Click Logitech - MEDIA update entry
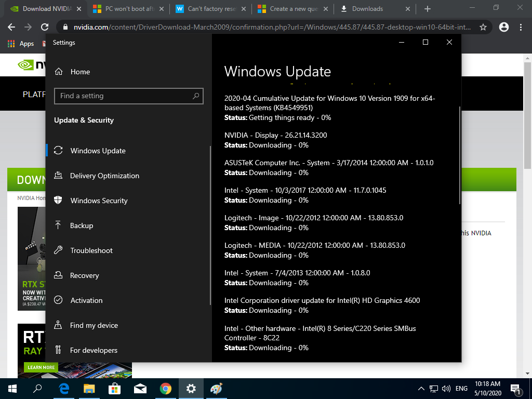The width and height of the screenshot is (532, 399). tap(314, 245)
